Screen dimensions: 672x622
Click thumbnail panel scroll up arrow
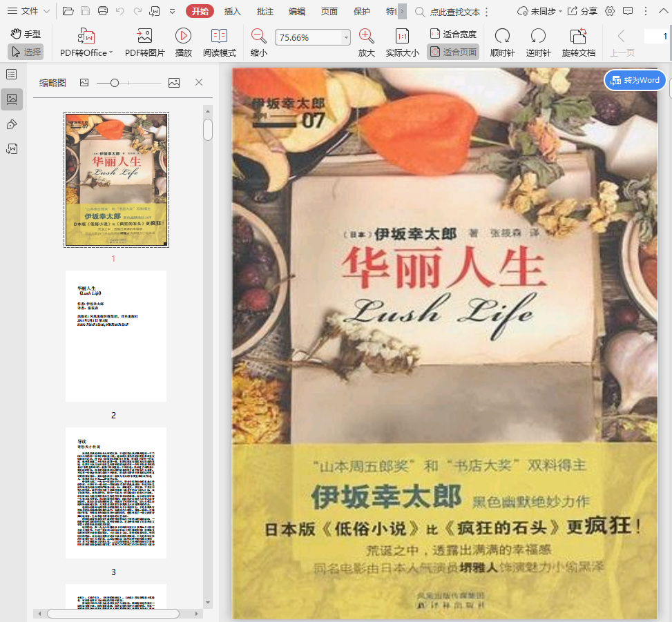[208, 111]
